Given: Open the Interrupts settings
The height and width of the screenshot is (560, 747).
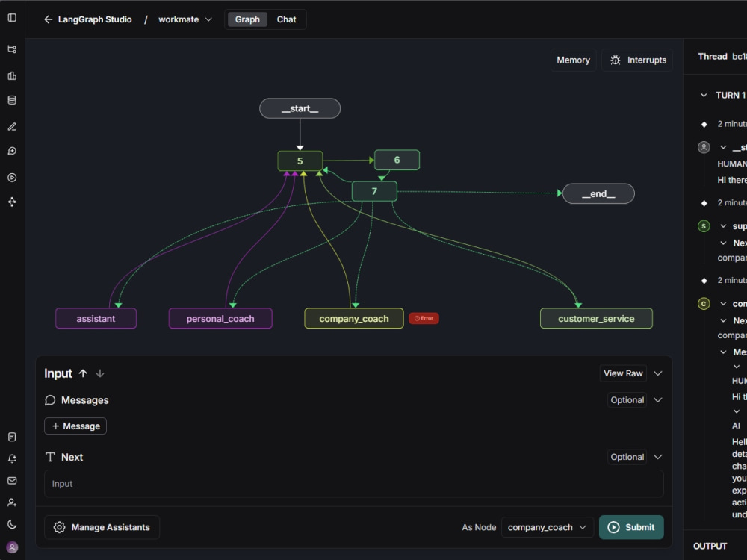Looking at the screenshot, I should point(637,60).
